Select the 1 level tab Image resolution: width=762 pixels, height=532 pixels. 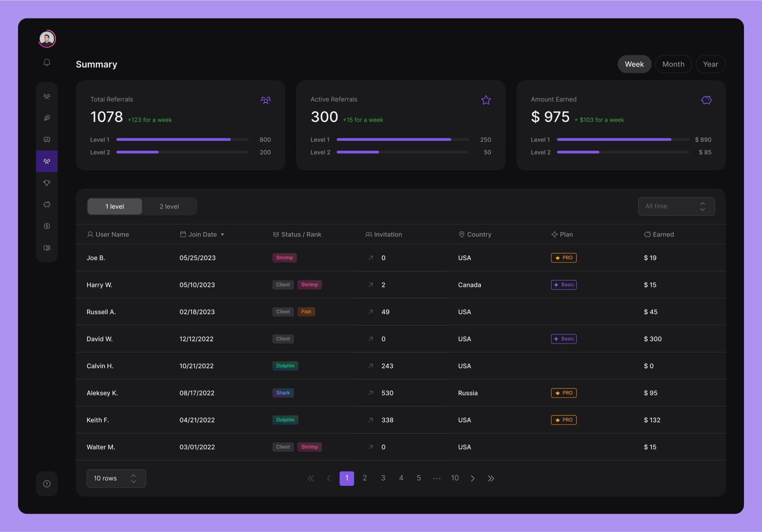pos(114,206)
